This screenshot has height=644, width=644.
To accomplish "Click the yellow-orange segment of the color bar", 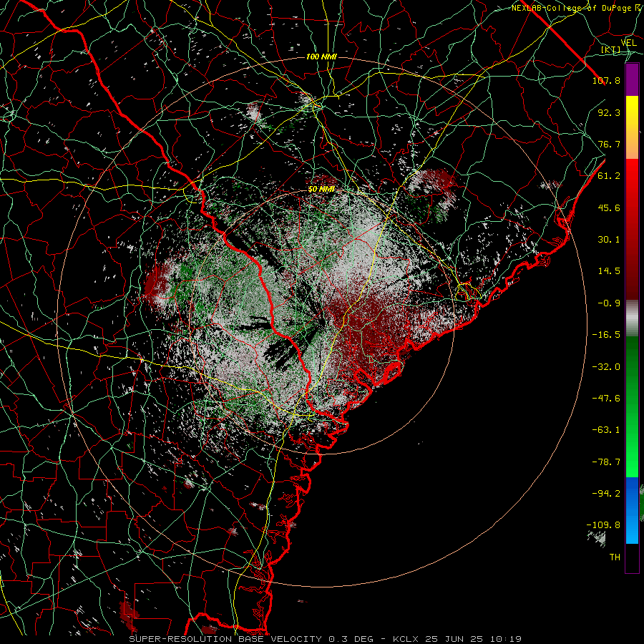I will 632,127.
